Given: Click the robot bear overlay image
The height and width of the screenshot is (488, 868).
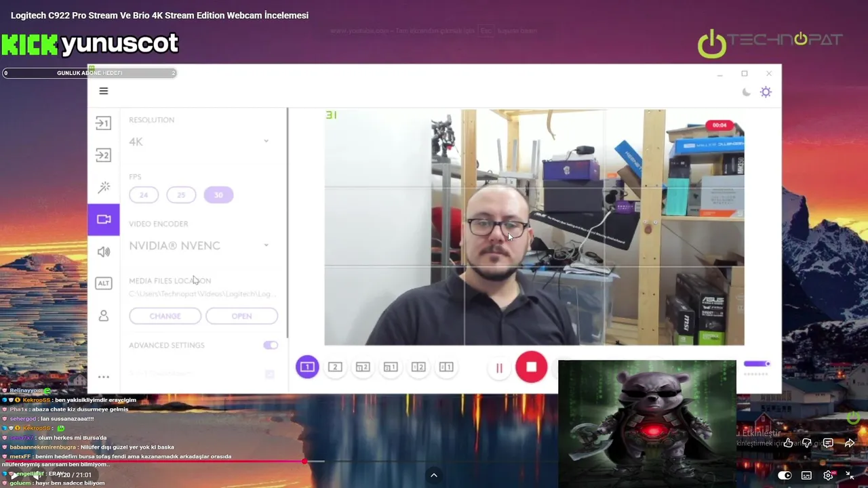Looking at the screenshot, I should point(647,424).
